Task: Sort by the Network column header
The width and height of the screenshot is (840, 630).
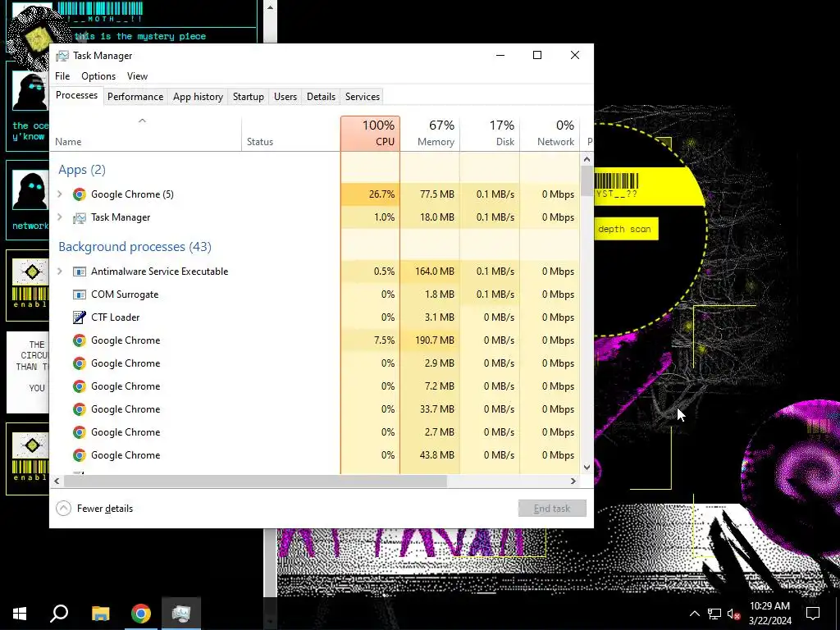Action: coord(550,134)
